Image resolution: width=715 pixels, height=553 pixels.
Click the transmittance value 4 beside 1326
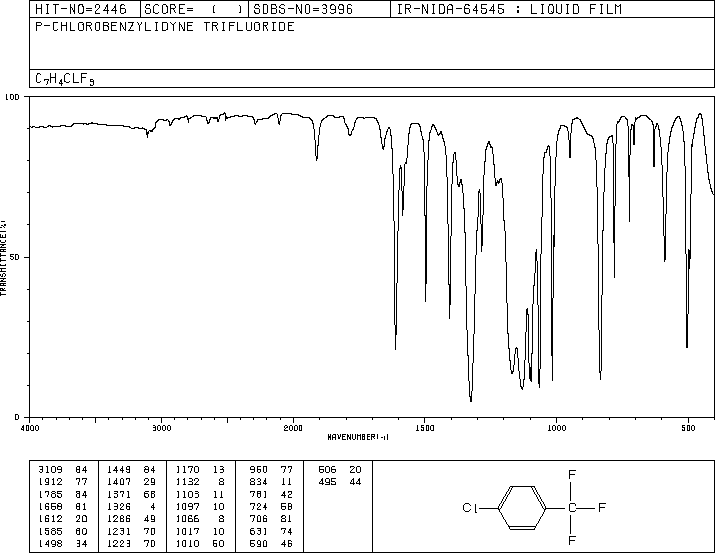pos(153,506)
